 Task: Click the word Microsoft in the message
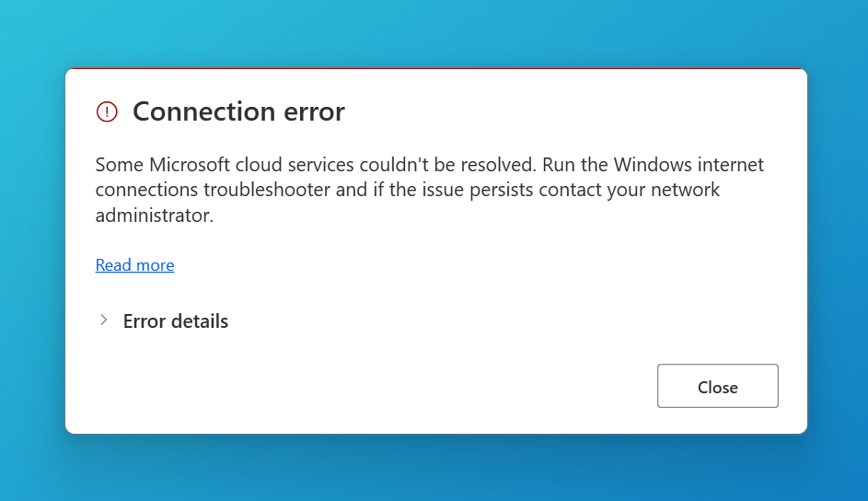click(190, 165)
